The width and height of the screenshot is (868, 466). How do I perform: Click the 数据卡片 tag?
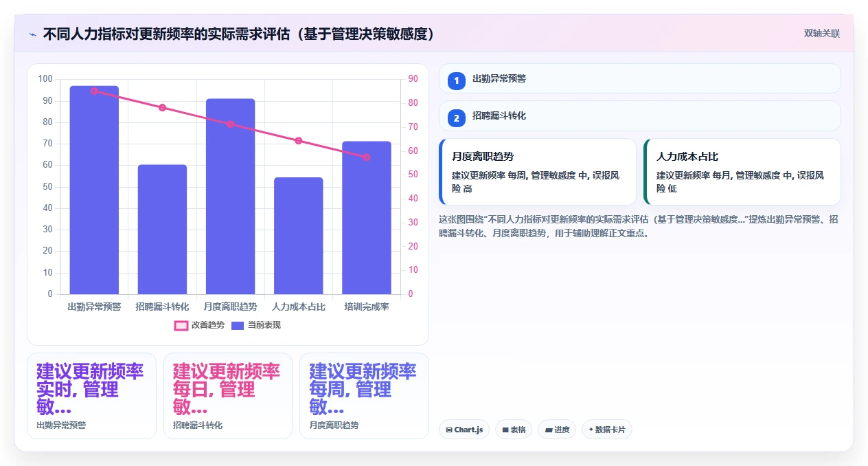coord(607,430)
